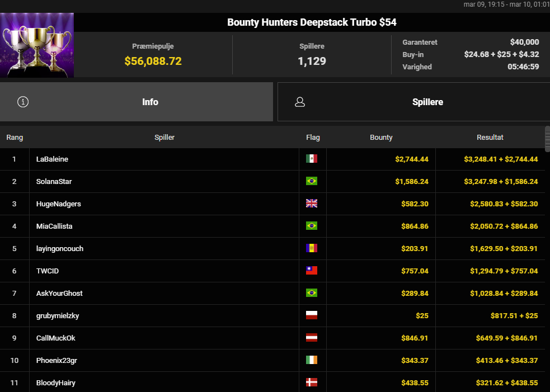
Task: Sort by the Resultat column header
Action: pyautogui.click(x=490, y=137)
